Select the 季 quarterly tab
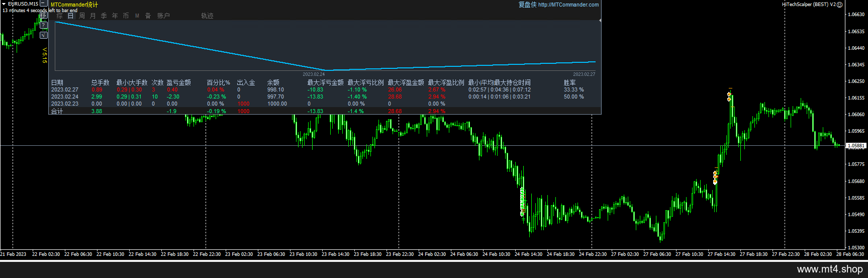Image resolution: width=868 pixels, height=278 pixels. coord(104,16)
